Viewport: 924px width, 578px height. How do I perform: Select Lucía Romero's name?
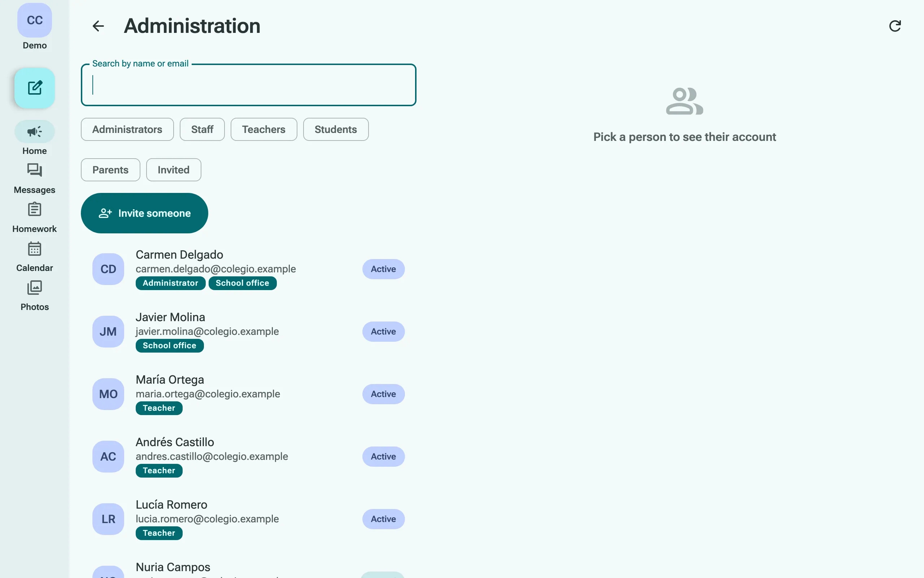(x=171, y=505)
